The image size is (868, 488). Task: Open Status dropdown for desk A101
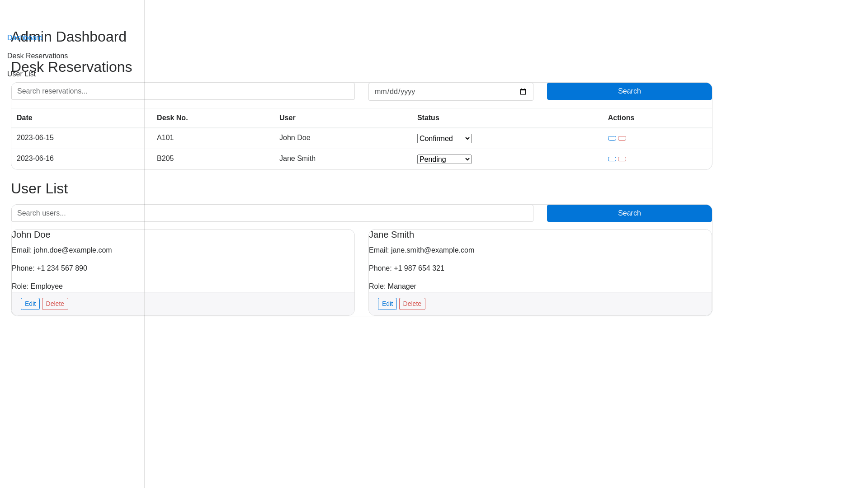(444, 139)
